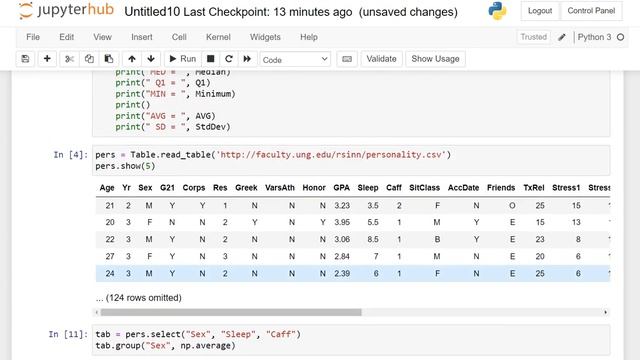Click the GPA value 3.23
The width and height of the screenshot is (640, 360).
pyautogui.click(x=342, y=206)
